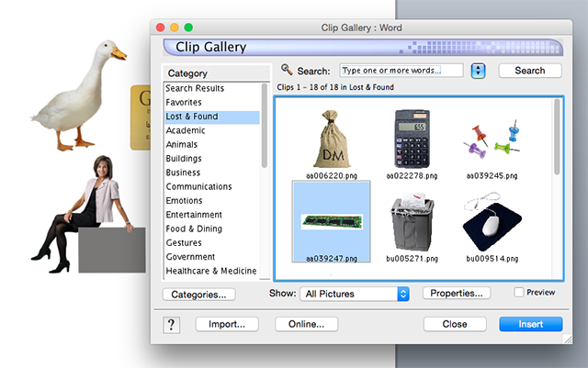Enable the Preview checkbox

(518, 293)
